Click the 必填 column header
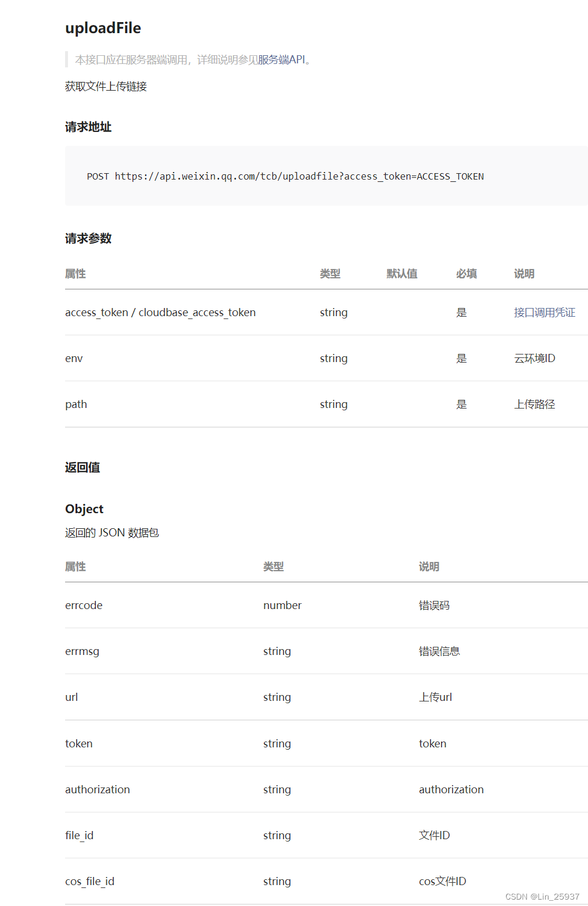588x906 pixels. tap(467, 274)
